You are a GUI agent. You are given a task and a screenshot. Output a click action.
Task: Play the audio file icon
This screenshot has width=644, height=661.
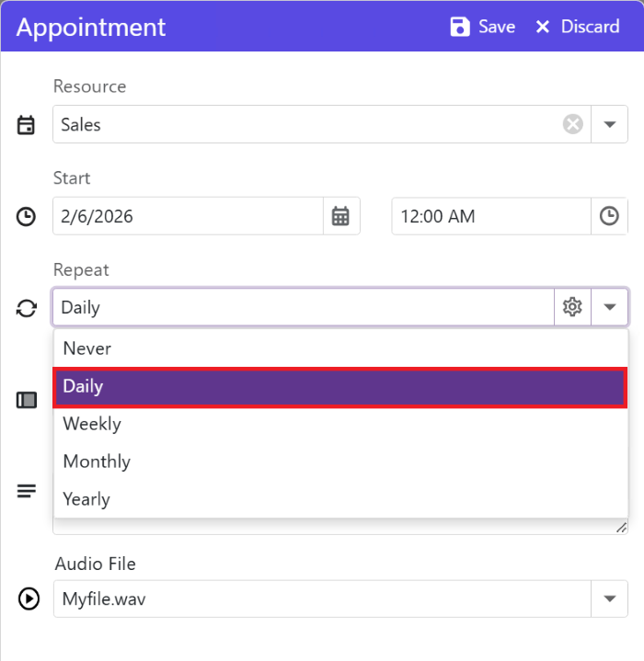point(29,599)
